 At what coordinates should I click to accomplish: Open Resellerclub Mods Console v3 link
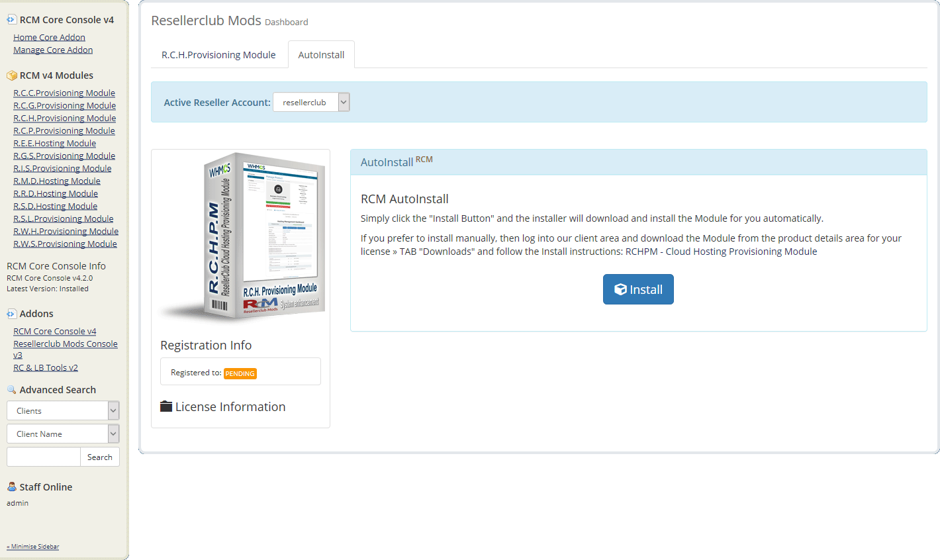pos(65,349)
